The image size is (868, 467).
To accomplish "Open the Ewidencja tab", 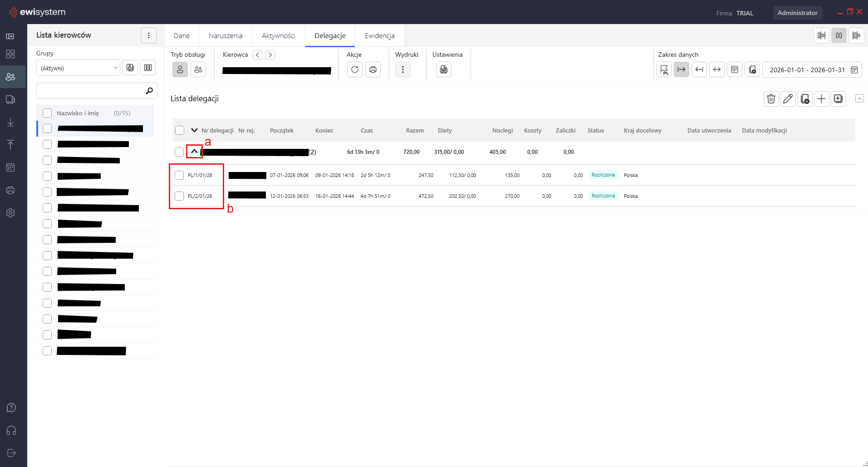I will 379,36.
